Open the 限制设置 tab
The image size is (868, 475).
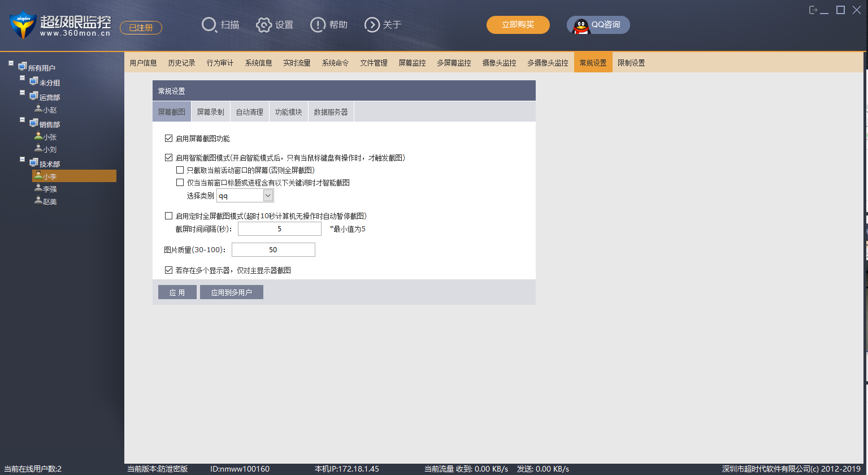click(x=631, y=63)
